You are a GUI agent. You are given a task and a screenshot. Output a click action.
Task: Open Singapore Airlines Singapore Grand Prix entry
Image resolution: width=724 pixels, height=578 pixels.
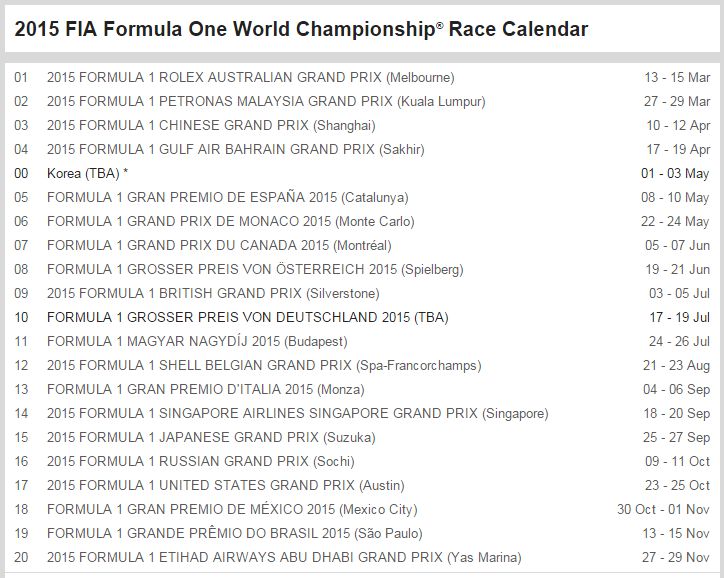pyautogui.click(x=297, y=413)
